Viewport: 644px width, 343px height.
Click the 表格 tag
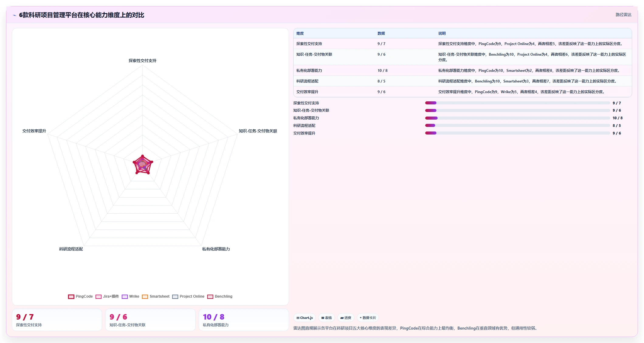pos(326,318)
